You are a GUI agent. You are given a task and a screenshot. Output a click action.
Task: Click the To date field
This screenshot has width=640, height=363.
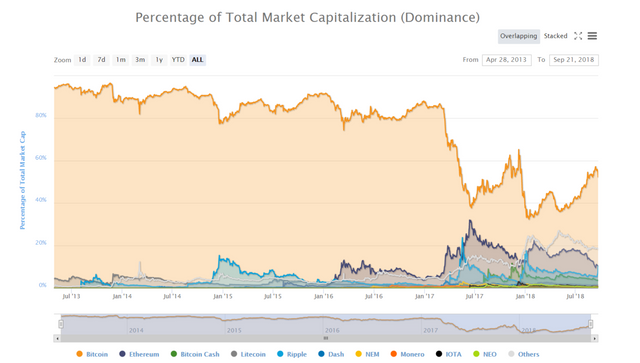tap(574, 60)
